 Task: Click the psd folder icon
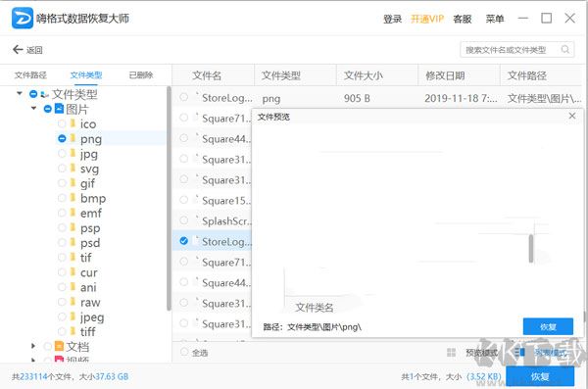[x=73, y=242]
